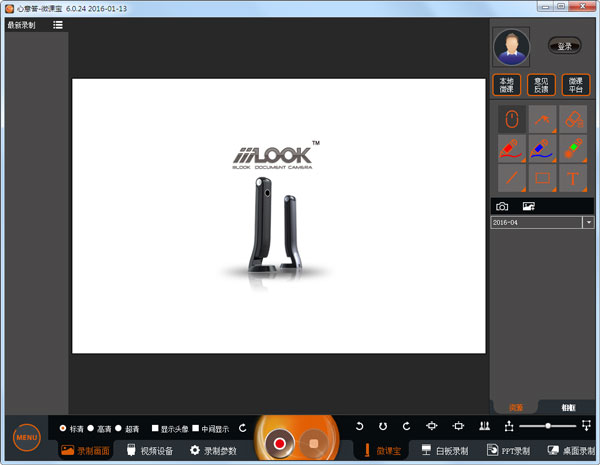Start recording with the red record button
The width and height of the screenshot is (600, 465).
[x=279, y=443]
